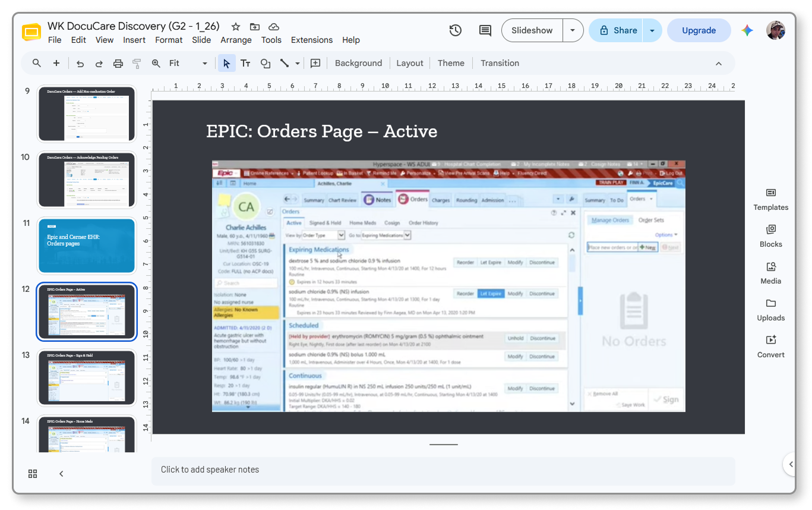Open the Edit menu

tap(78, 40)
